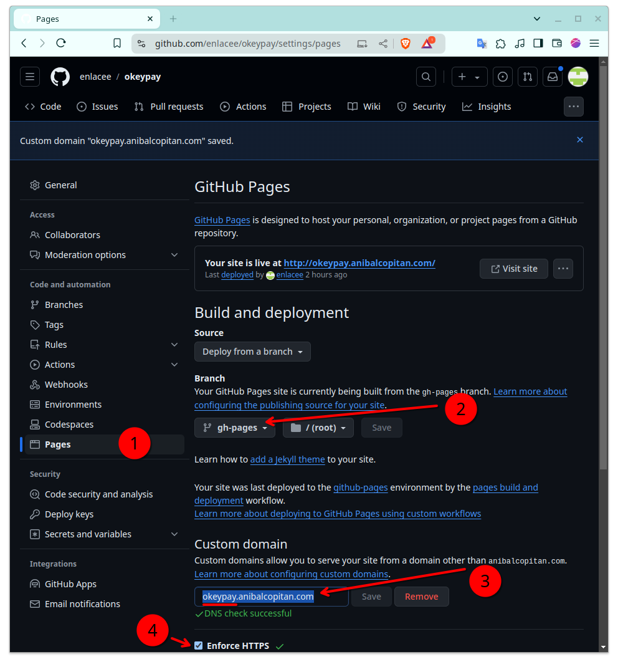Open the pull requests icon in header
Image resolution: width=618 pixels, height=672 pixels.
tap(528, 77)
